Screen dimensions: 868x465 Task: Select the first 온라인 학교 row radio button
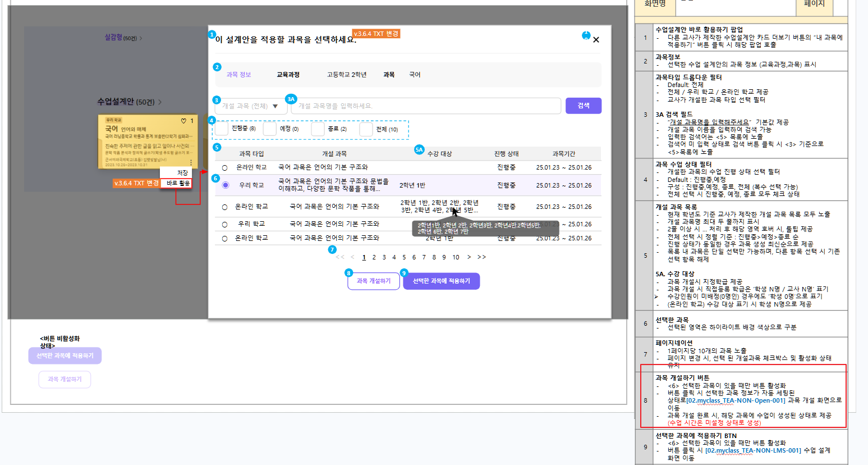(x=225, y=168)
